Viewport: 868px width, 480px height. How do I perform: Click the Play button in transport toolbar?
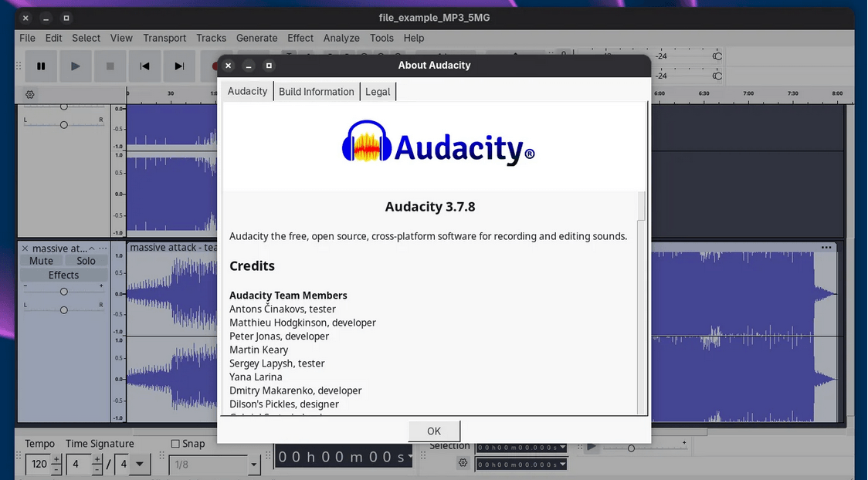pos(76,66)
